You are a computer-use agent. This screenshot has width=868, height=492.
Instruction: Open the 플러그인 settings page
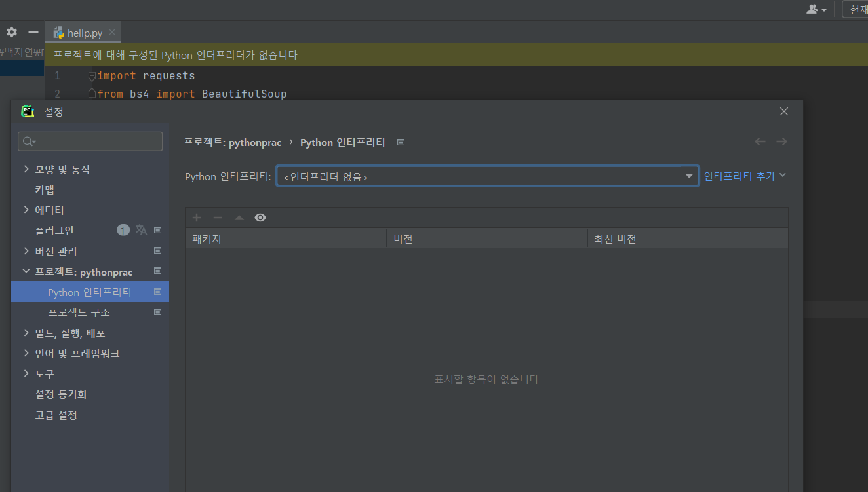pos(54,231)
